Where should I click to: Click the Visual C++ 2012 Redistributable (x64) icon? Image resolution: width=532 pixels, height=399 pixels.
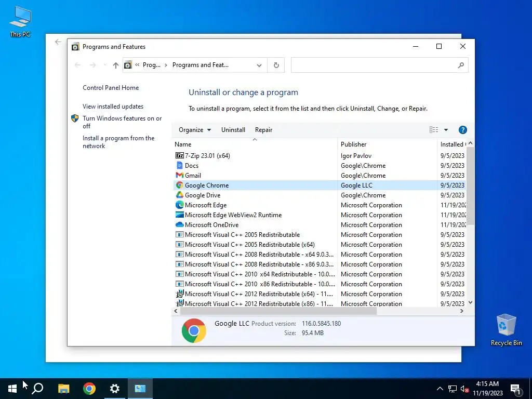pyautogui.click(x=179, y=294)
